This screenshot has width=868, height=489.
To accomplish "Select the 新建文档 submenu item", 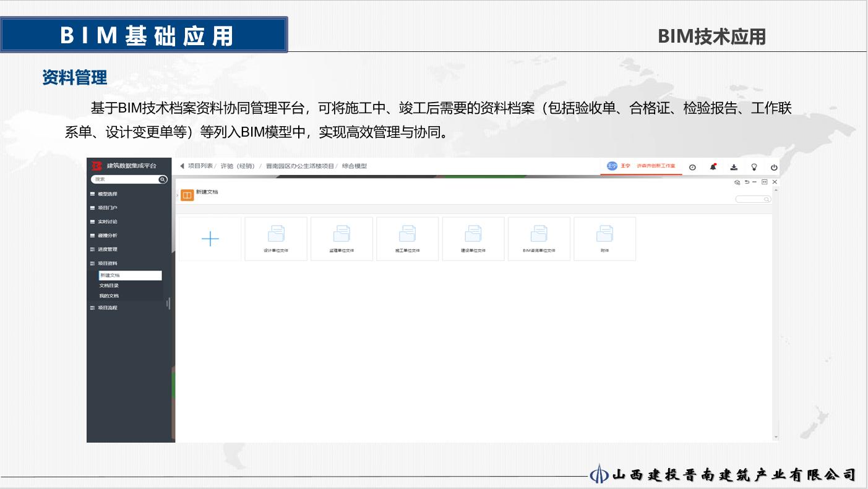I will [130, 276].
